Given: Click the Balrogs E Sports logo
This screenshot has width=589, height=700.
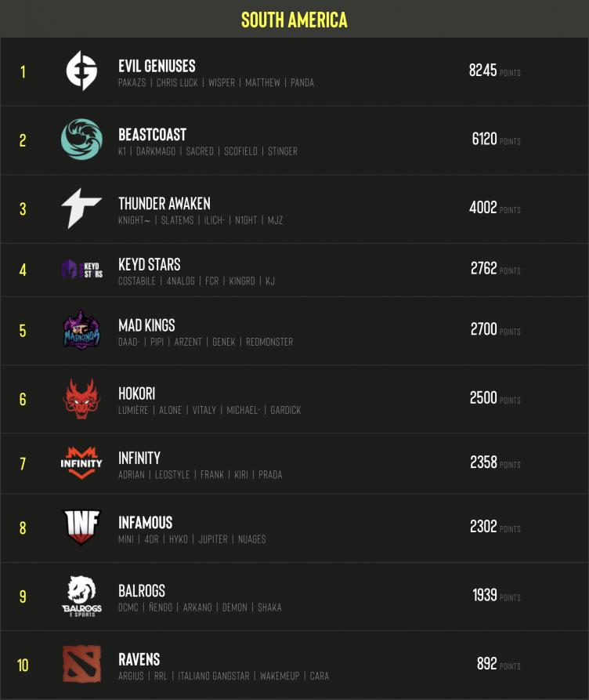Looking at the screenshot, I should pos(81,596).
